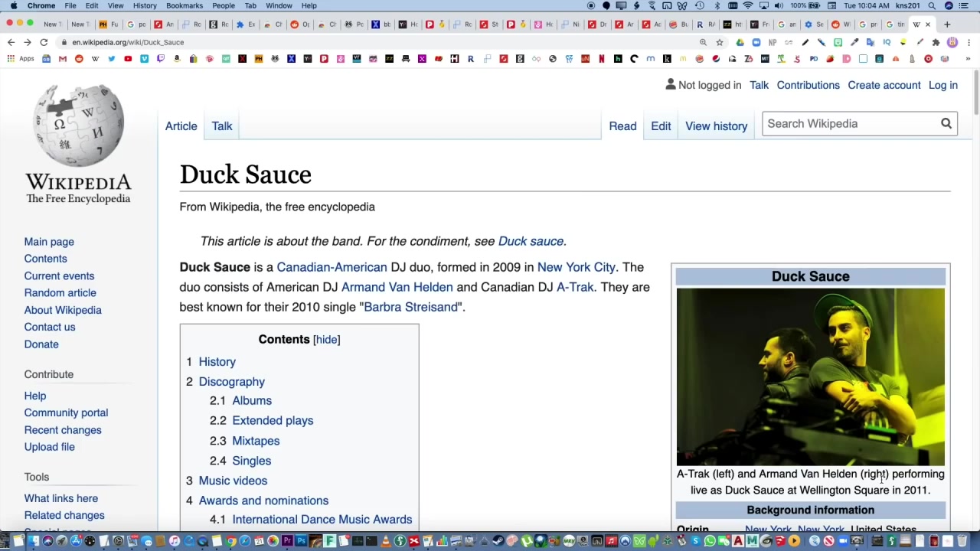Bookmark this page with the star icon

click(720, 42)
